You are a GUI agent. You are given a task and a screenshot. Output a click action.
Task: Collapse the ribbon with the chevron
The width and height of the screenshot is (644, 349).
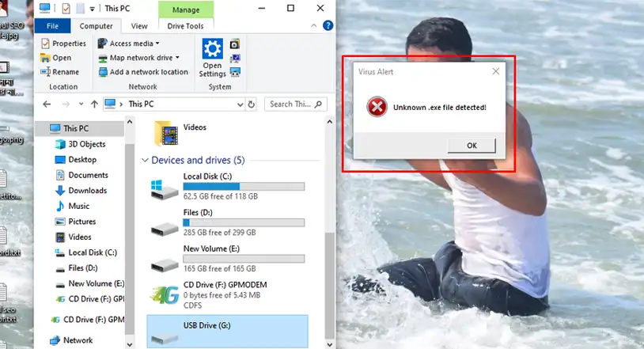[x=314, y=25]
